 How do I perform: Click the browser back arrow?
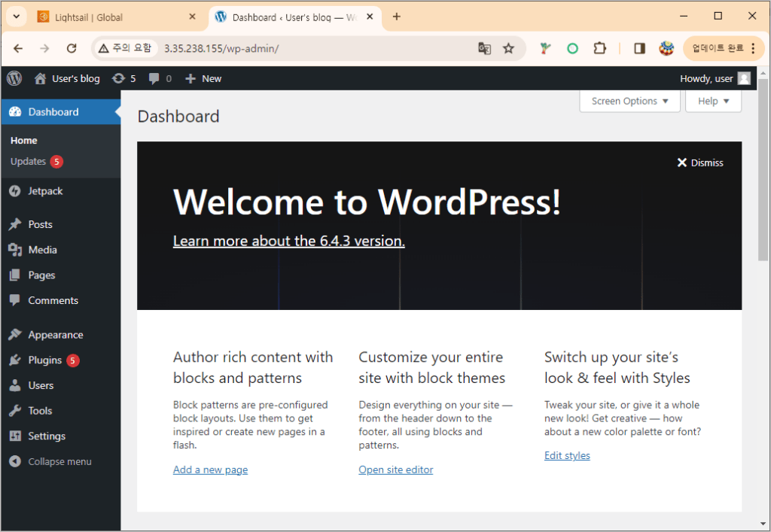18,48
